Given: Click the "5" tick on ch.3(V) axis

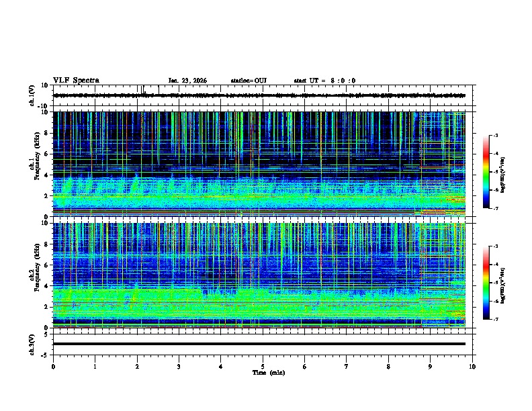Looking at the screenshot, I should [46, 334].
